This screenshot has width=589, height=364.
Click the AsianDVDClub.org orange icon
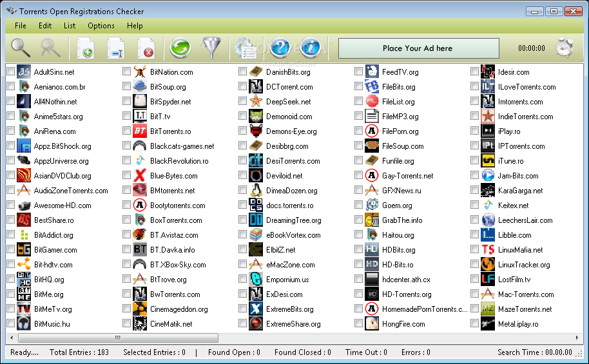tap(24, 175)
